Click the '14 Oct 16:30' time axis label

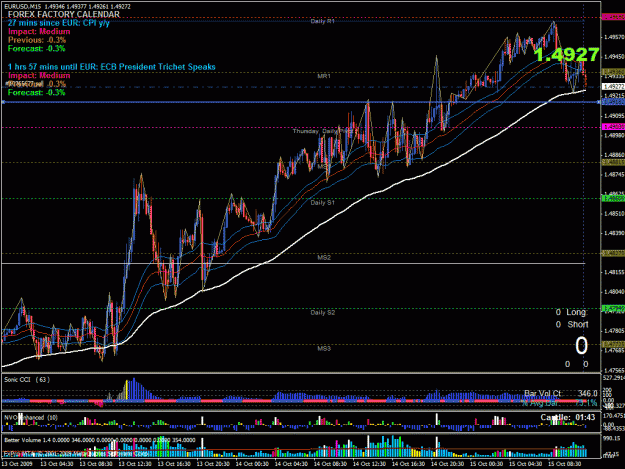click(x=409, y=464)
